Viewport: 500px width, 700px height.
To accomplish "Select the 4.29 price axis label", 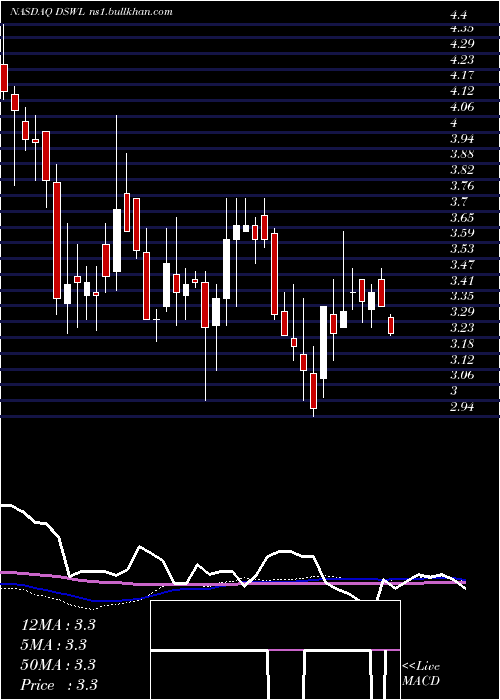I will [x=462, y=44].
